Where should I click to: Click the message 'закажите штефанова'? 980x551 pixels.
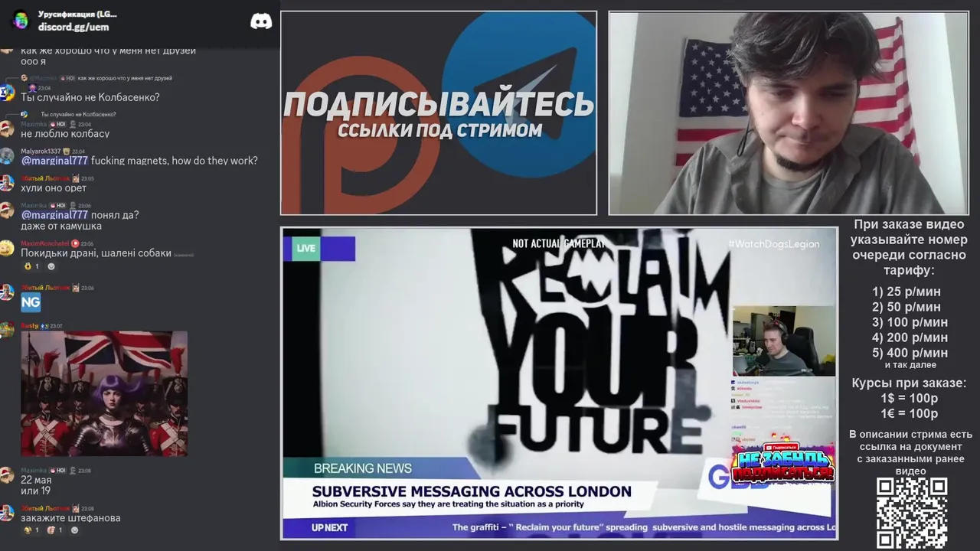[x=70, y=518]
